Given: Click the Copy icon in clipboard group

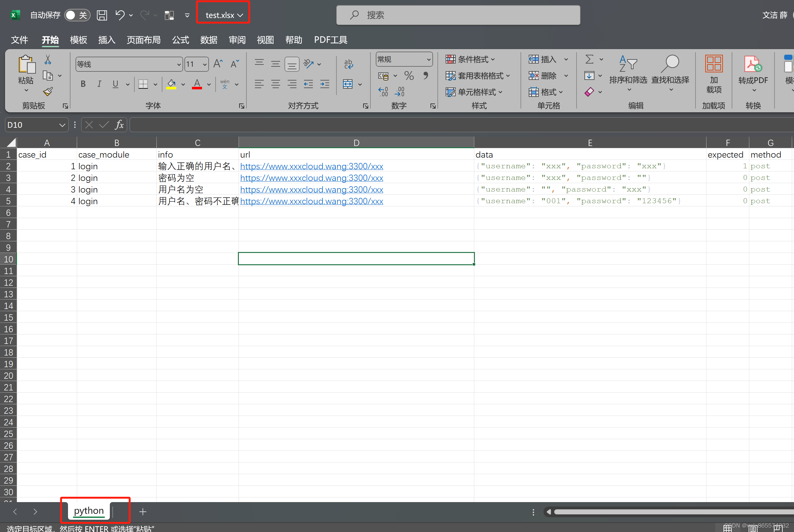Looking at the screenshot, I should click(48, 76).
